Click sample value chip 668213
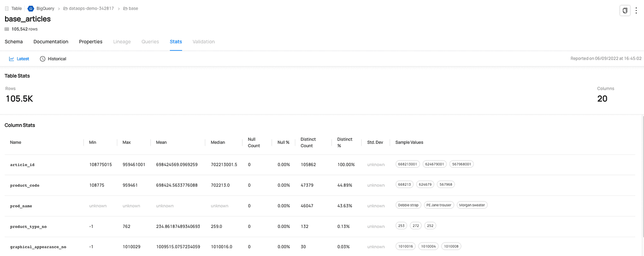The width and height of the screenshot is (644, 256). [405, 185]
